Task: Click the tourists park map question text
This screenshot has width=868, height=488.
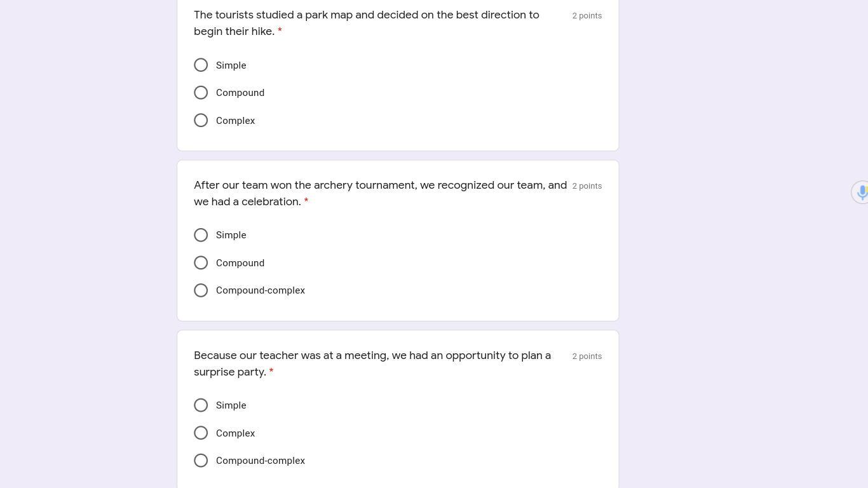Action: click(366, 15)
